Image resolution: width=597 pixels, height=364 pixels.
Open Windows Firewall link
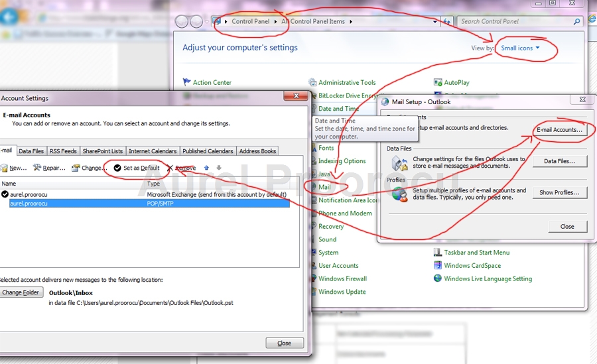point(342,278)
